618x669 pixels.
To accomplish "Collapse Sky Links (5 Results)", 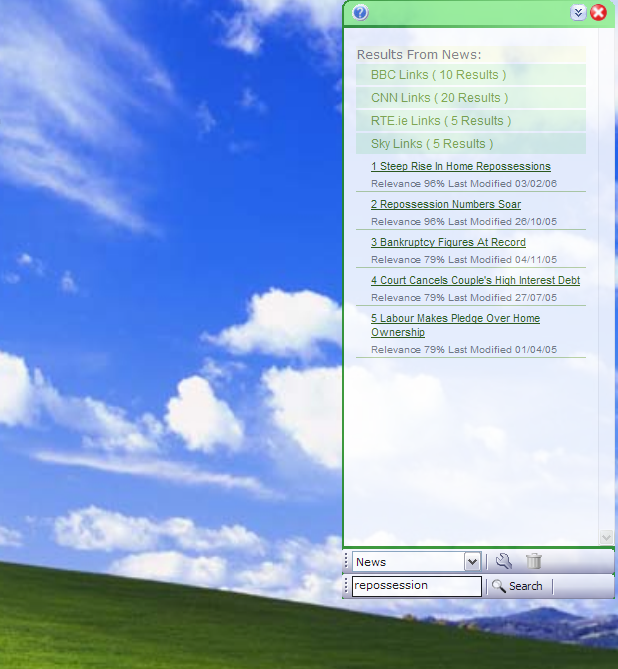I will [x=471, y=144].
